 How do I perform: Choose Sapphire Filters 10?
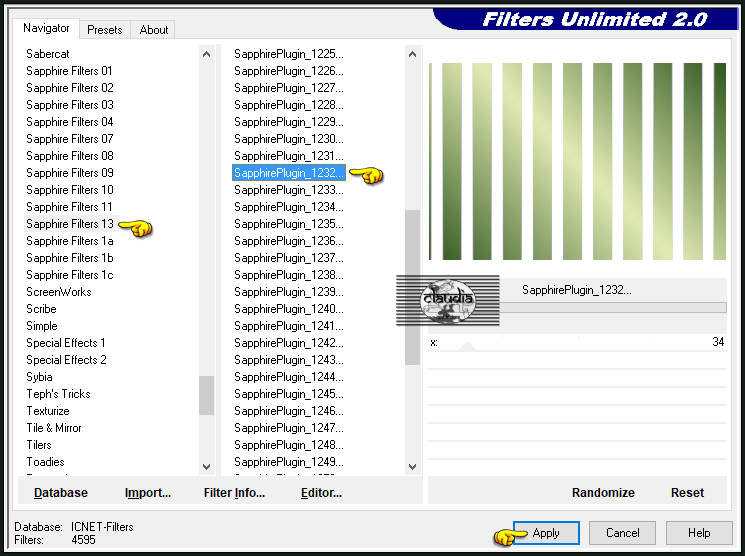point(70,190)
